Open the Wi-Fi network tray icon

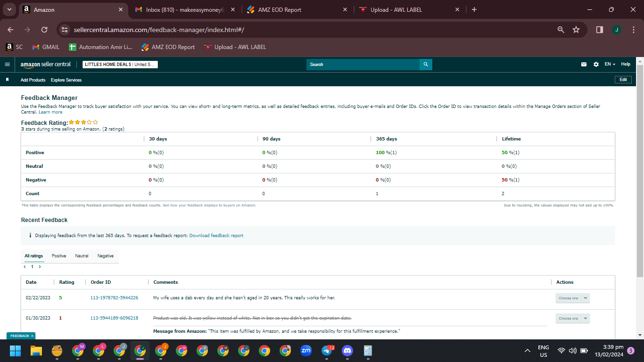pos(561,351)
